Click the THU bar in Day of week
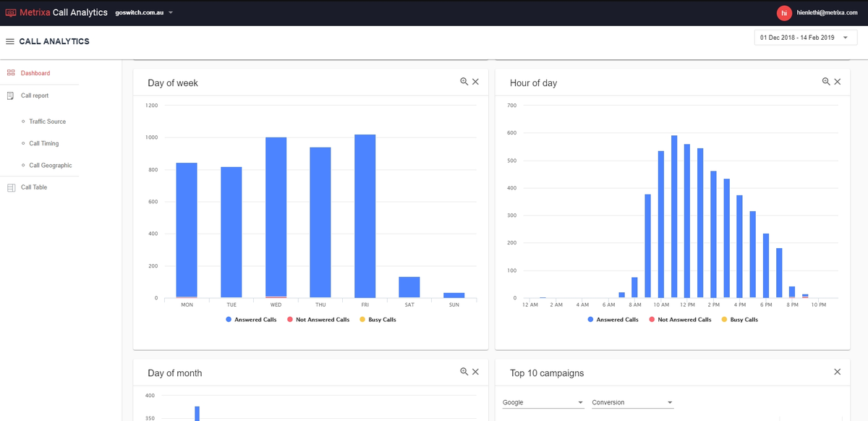 pos(320,223)
